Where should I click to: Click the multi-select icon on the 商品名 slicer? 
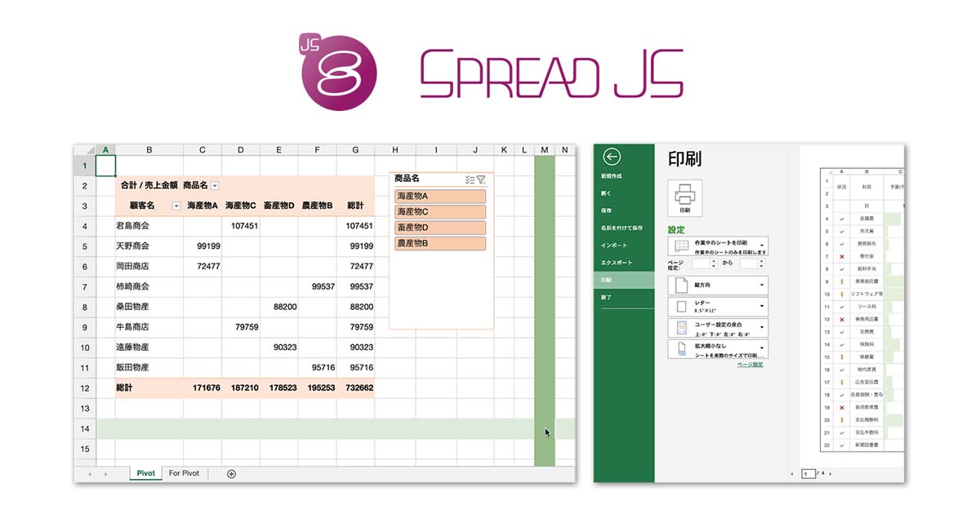[469, 180]
